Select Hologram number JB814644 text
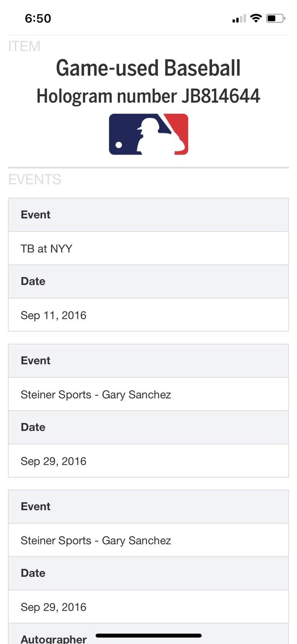The height and width of the screenshot is (644, 297). tap(148, 96)
